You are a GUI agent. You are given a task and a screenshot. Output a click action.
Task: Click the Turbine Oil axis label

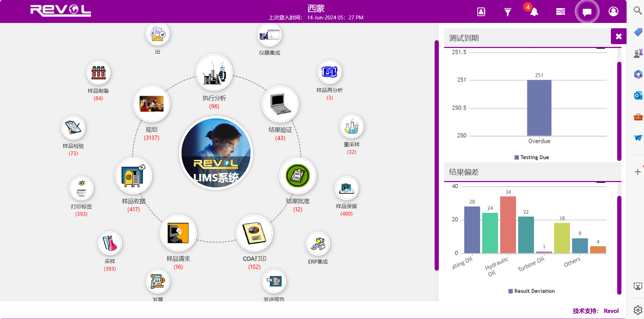[531, 264]
